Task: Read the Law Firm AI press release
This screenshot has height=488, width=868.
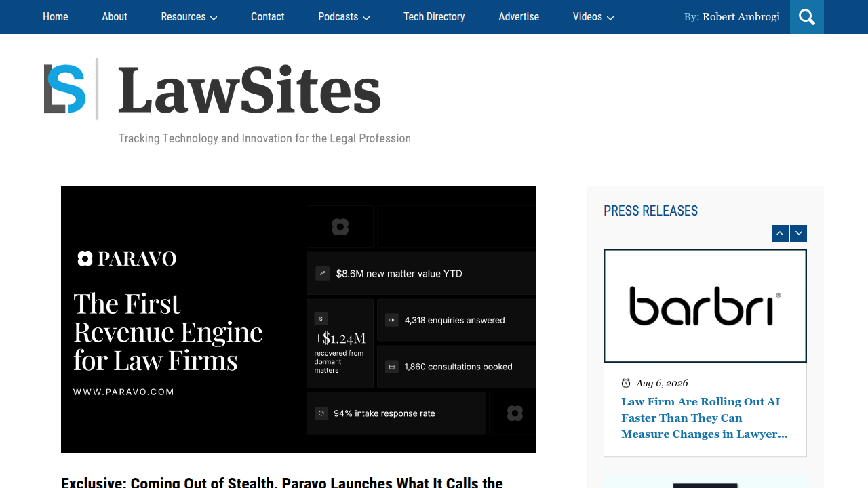Action: coord(705,418)
